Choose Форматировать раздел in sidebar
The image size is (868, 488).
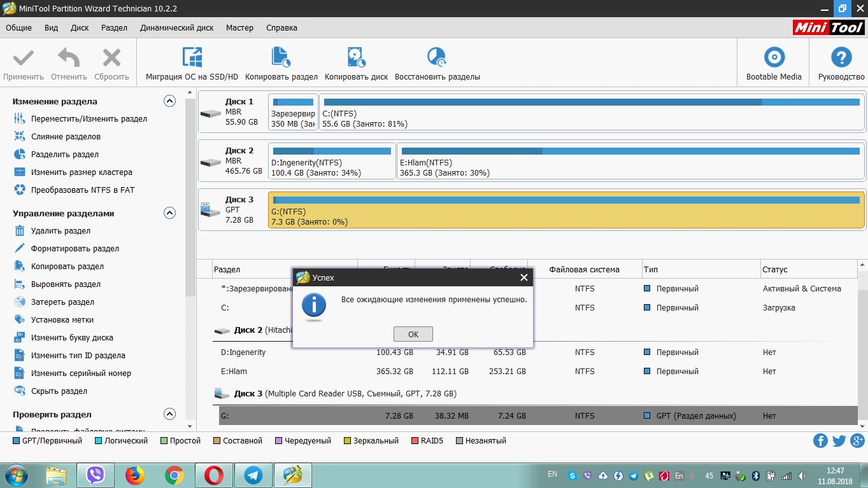[75, 249]
